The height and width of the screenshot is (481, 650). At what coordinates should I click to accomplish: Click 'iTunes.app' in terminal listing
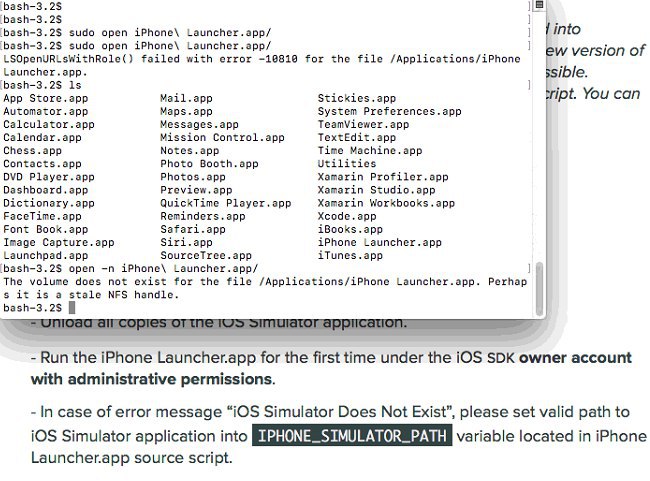tap(350, 256)
